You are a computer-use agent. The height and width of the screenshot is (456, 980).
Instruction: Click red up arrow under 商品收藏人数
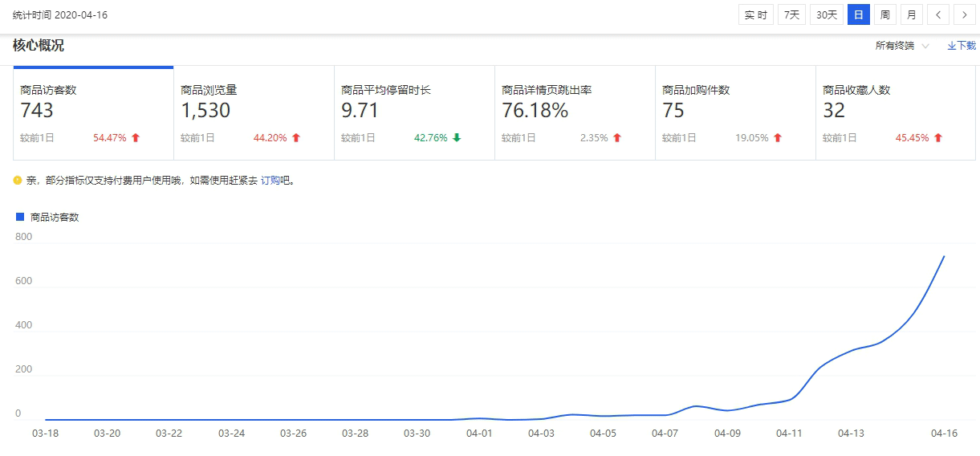(938, 138)
